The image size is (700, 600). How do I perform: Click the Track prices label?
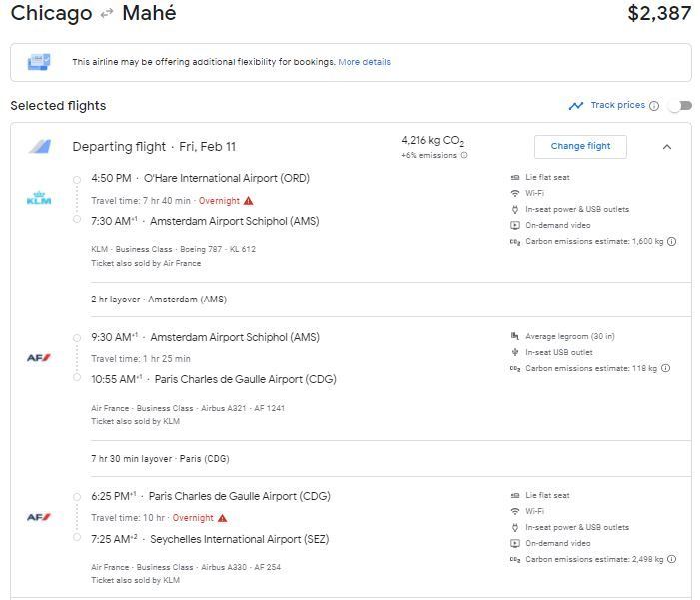pos(618,105)
